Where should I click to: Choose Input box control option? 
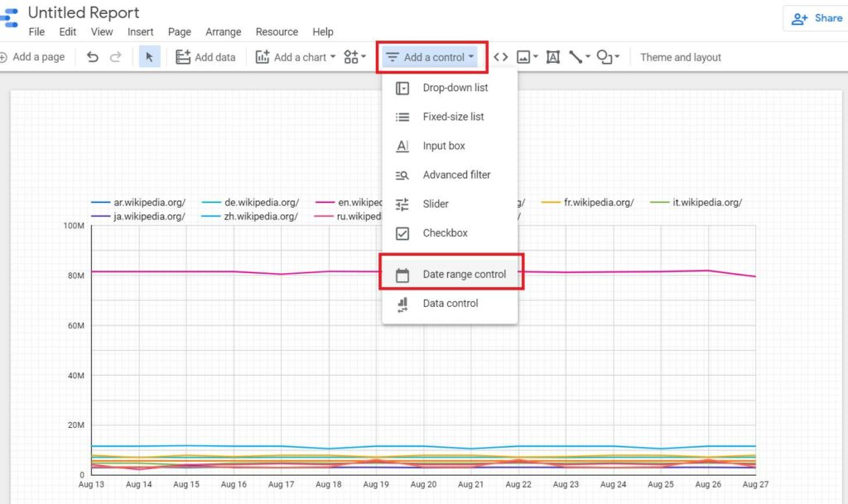coord(450,146)
